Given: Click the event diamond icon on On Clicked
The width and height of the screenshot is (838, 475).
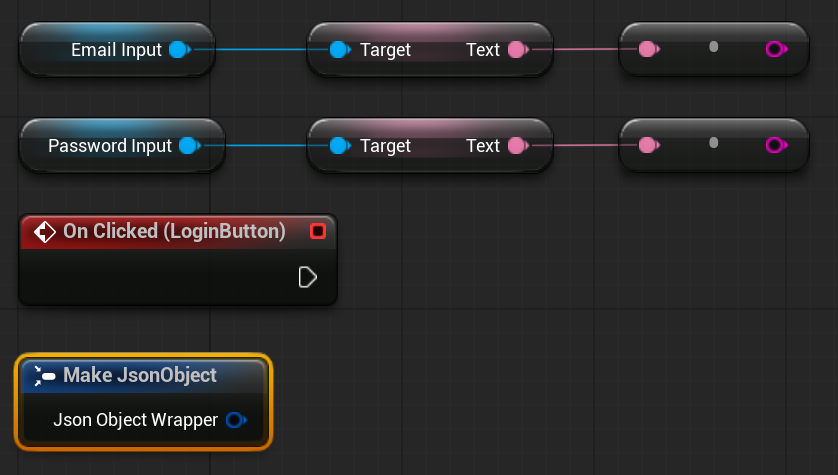Looking at the screenshot, I should pos(45,232).
